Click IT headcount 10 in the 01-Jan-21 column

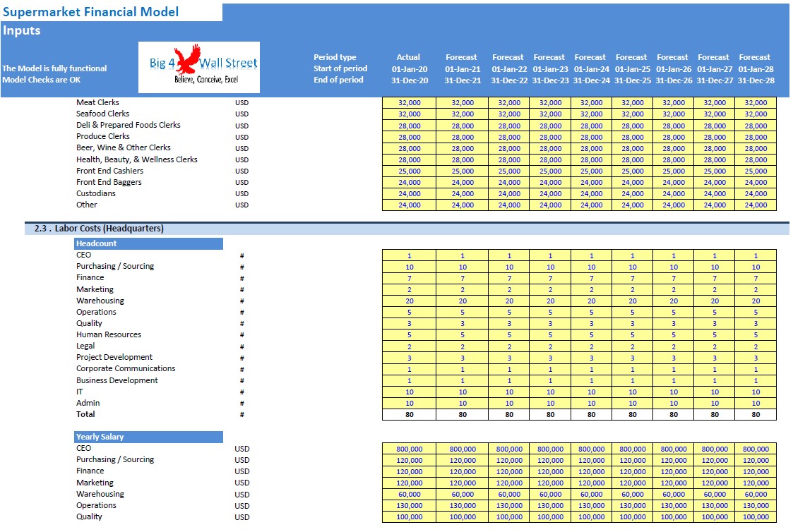(x=463, y=392)
